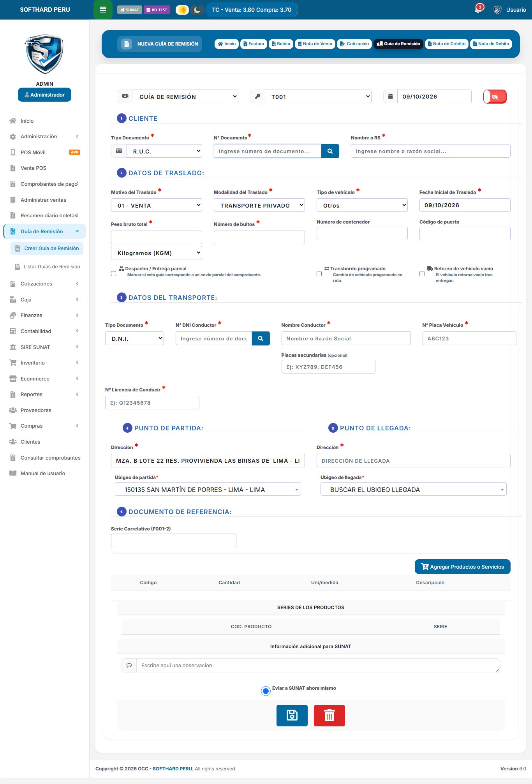The height and width of the screenshot is (784, 532).
Task: Search the driver DNI number
Action: click(x=261, y=338)
